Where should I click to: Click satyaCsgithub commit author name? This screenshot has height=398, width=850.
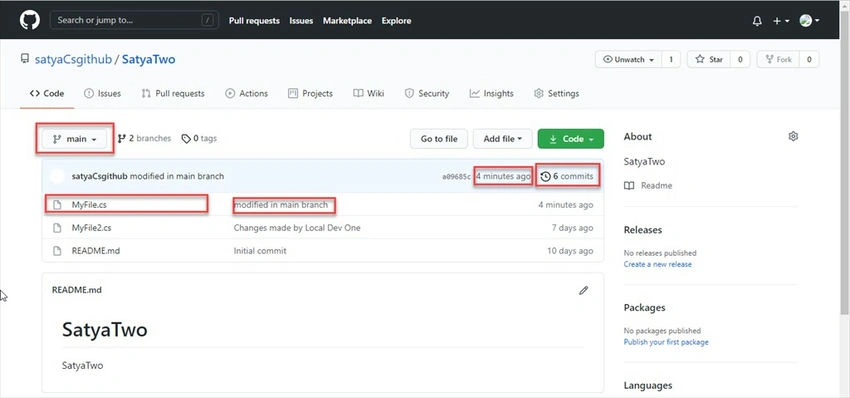tap(100, 176)
